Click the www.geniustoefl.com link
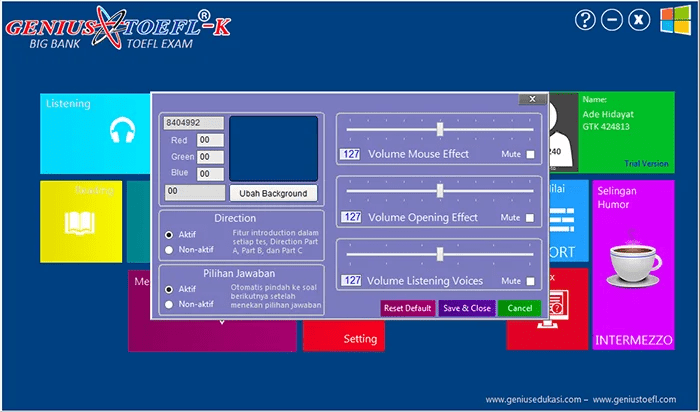Screen dimensions: 700x412 (634, 400)
